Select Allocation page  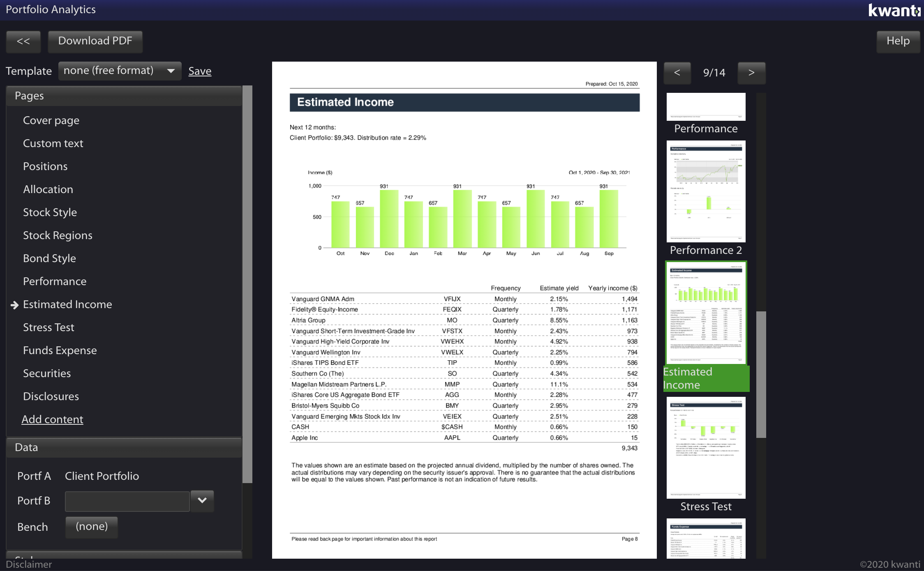(48, 189)
